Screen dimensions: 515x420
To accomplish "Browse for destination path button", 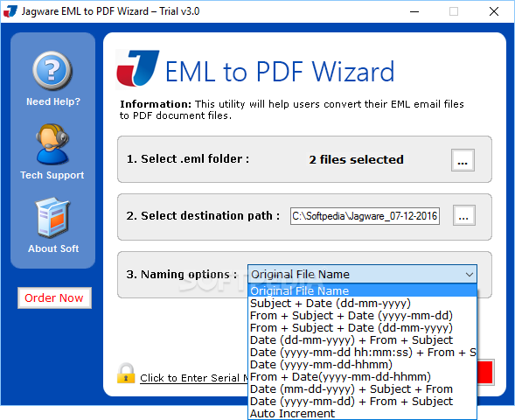I will pos(463,215).
